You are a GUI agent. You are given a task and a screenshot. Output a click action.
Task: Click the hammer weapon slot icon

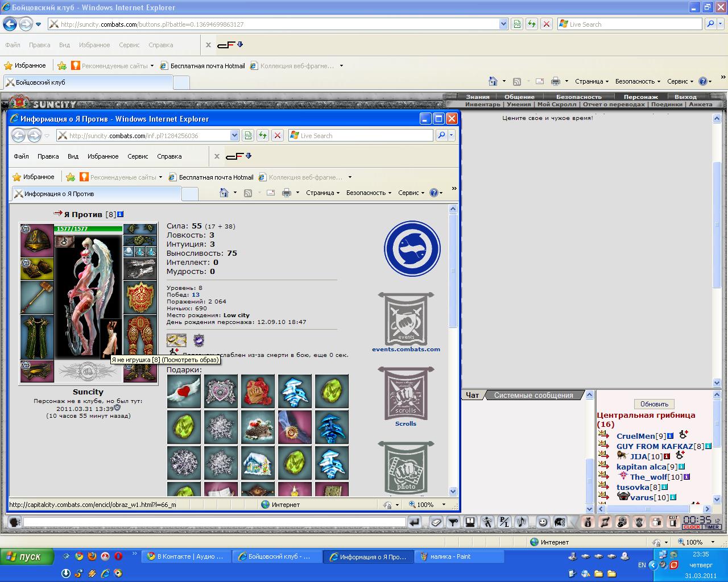coord(37,297)
